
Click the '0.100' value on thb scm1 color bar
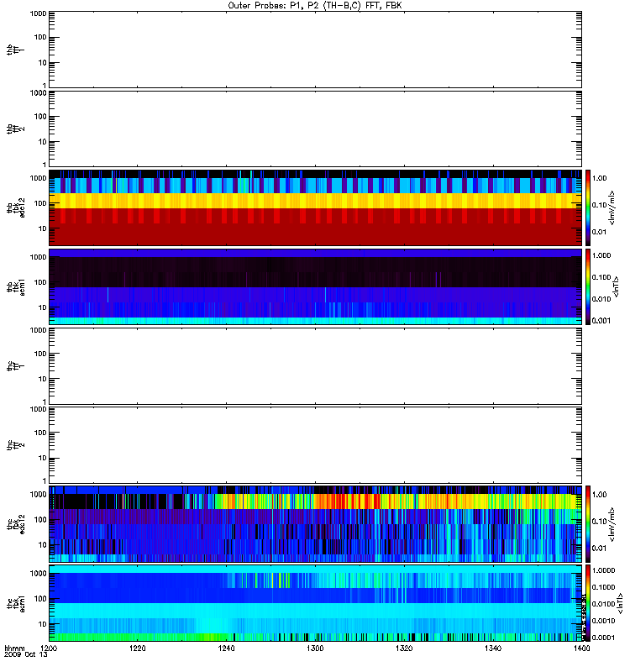pos(601,277)
